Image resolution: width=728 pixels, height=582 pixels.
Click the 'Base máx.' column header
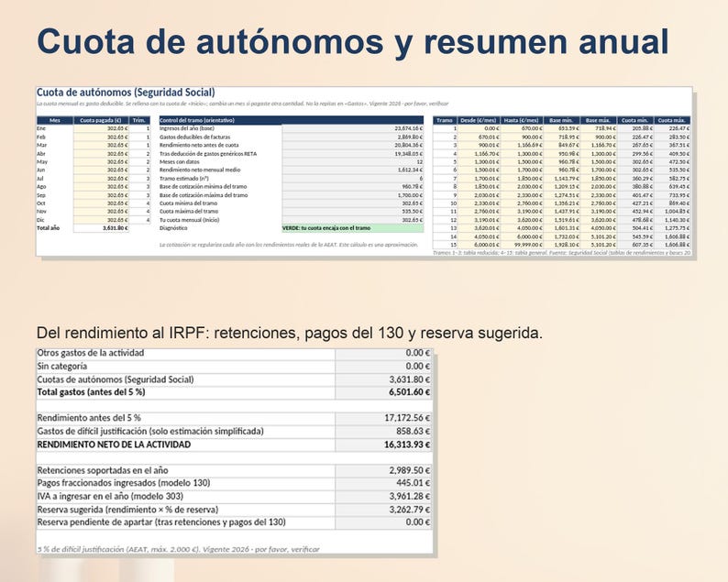598,120
